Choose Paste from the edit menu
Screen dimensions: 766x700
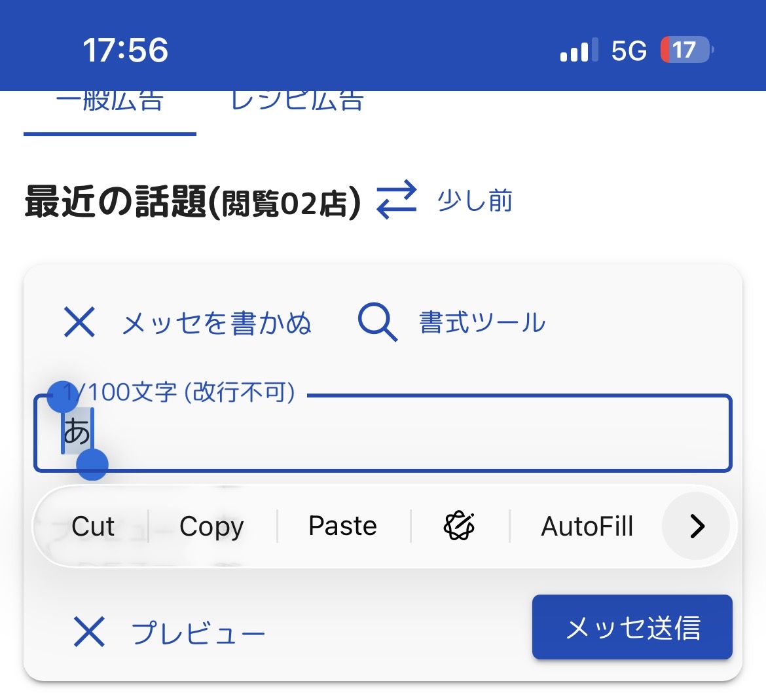coord(342,526)
